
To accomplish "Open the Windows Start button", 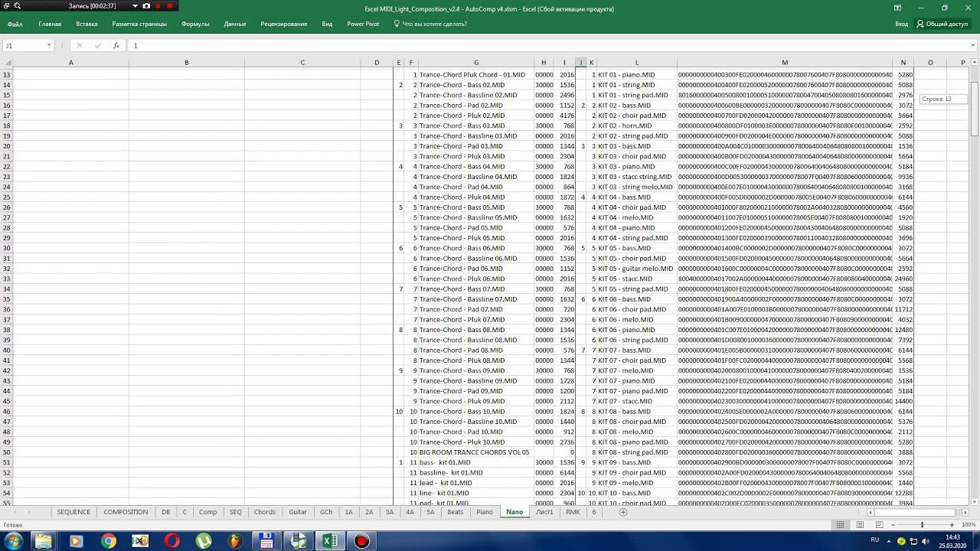I will click(13, 541).
